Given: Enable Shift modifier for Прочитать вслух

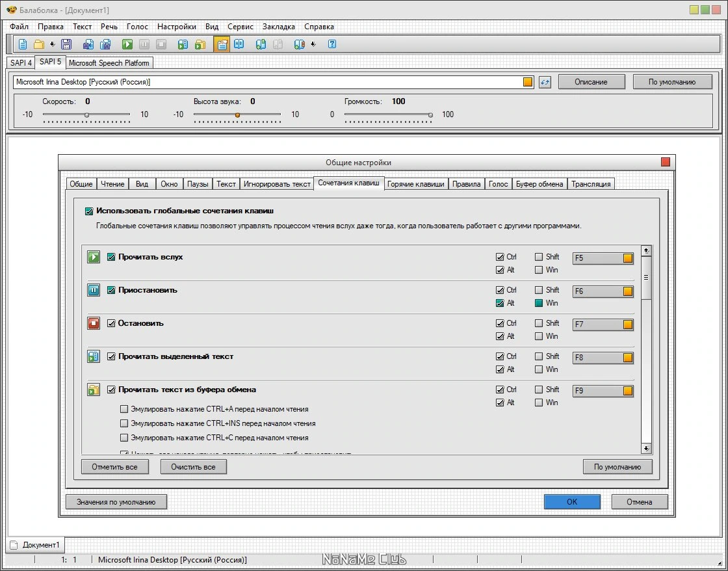Looking at the screenshot, I should [x=539, y=257].
